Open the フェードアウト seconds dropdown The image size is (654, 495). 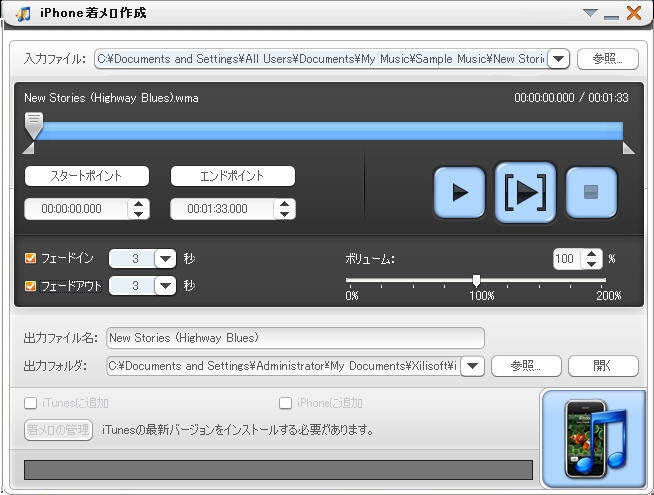(165, 286)
